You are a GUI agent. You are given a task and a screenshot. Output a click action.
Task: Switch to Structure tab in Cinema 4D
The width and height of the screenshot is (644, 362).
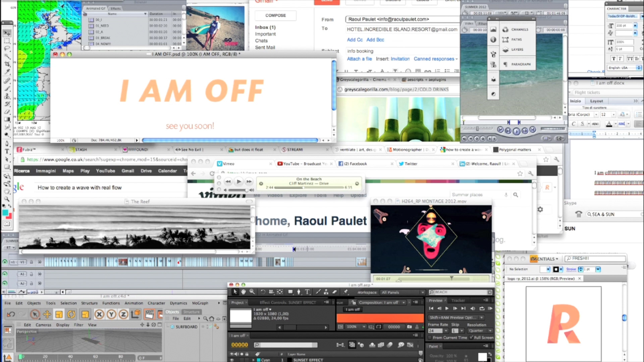coord(191,312)
